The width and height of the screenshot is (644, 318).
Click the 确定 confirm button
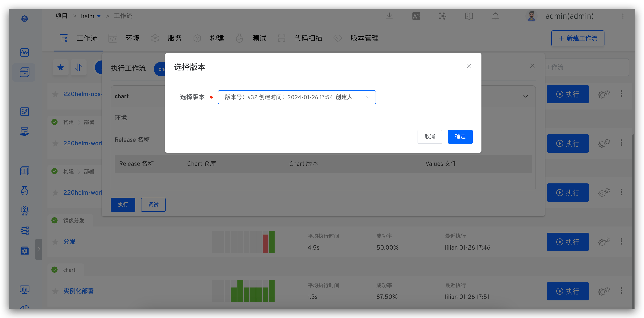pos(460,137)
